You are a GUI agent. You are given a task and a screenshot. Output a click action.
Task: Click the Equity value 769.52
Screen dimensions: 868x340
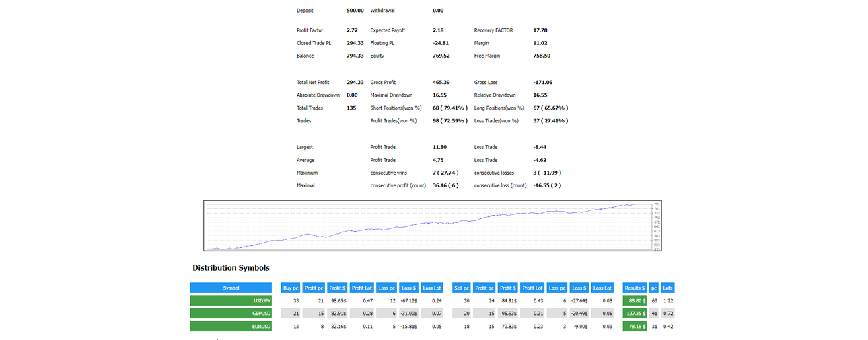441,56
